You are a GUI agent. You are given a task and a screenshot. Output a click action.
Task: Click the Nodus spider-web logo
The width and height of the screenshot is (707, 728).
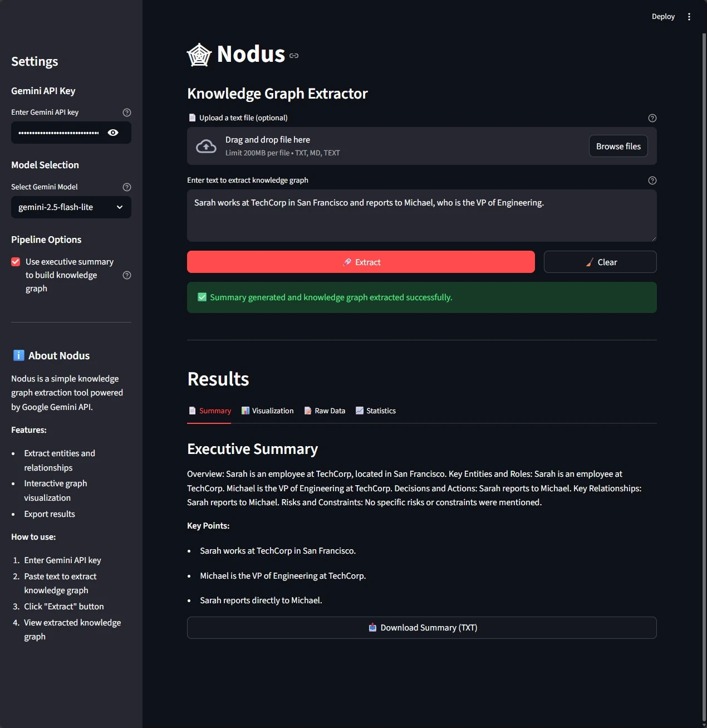tap(199, 54)
